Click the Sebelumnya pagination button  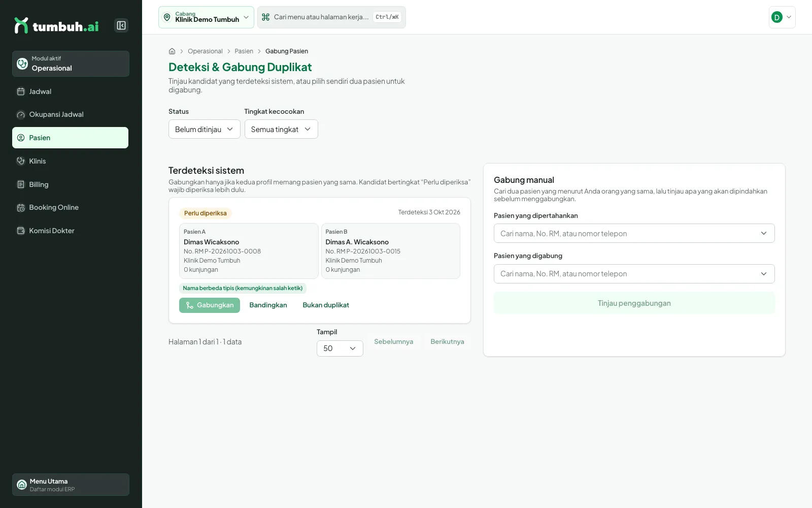pos(393,342)
